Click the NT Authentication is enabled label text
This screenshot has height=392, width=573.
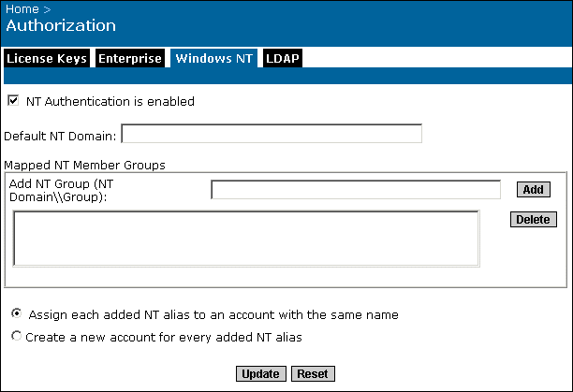[110, 101]
